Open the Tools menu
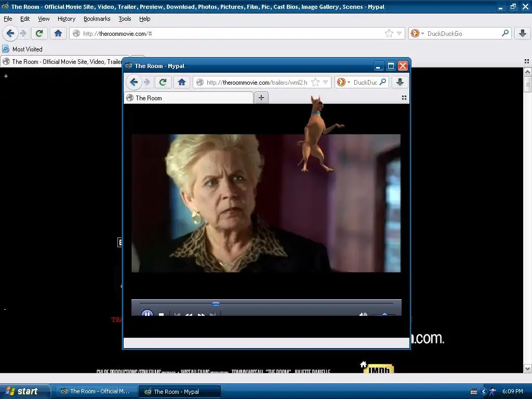532x399 pixels. tap(125, 19)
